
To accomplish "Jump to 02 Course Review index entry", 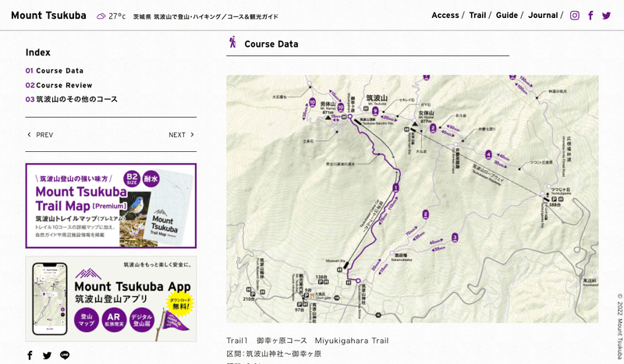I will click(x=59, y=85).
